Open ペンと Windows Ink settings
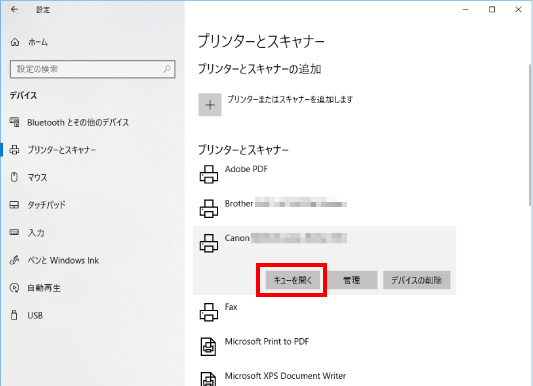 coord(63,260)
